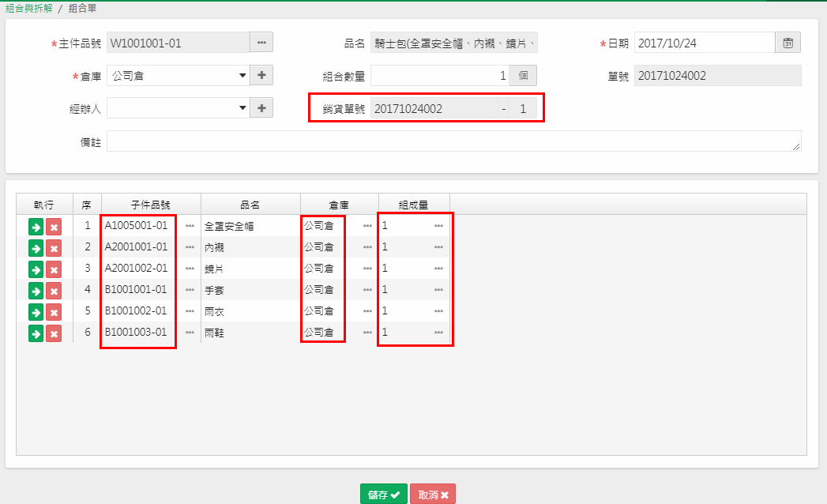Open 組成量 ellipsis in 手套 row
This screenshot has width=827, height=504.
pos(439,290)
